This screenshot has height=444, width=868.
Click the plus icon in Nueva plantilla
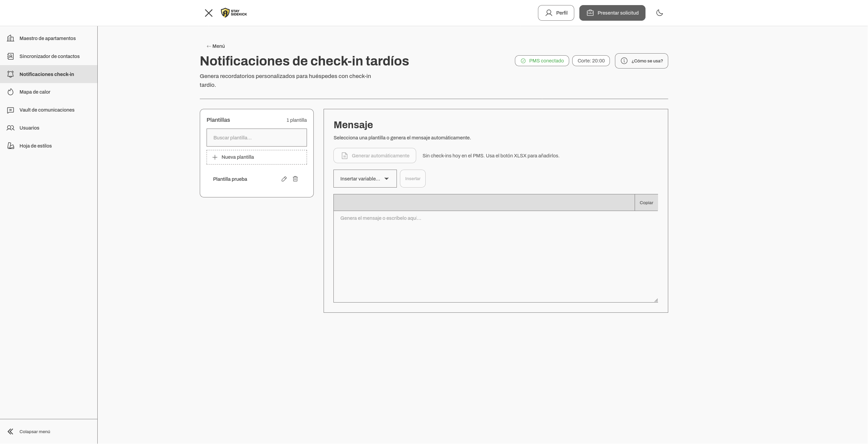[215, 157]
